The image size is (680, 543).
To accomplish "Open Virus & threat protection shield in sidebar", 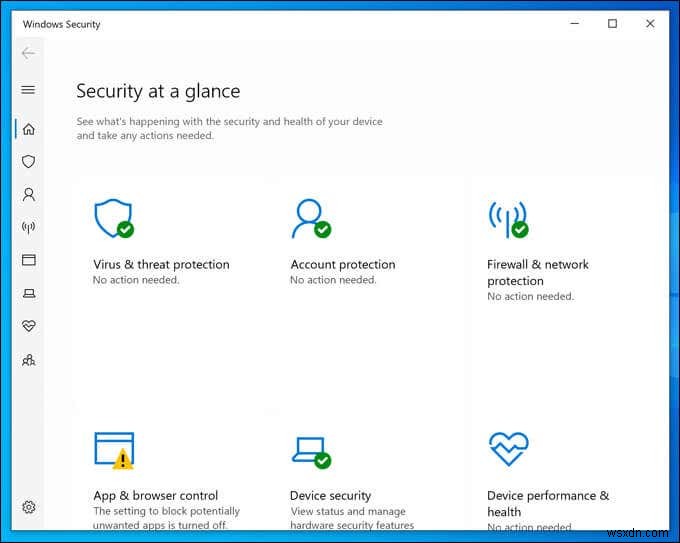I will coord(28,162).
